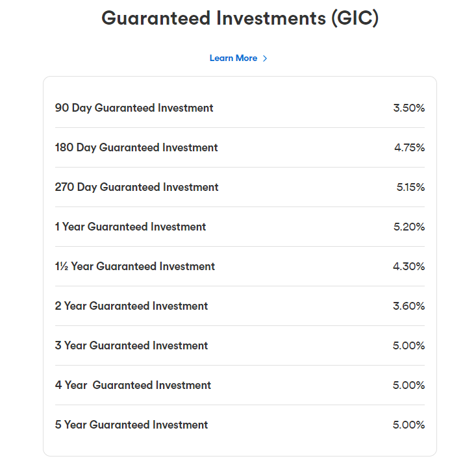Click the 3.60% rate value
The width and height of the screenshot is (476, 463).
coord(409,306)
